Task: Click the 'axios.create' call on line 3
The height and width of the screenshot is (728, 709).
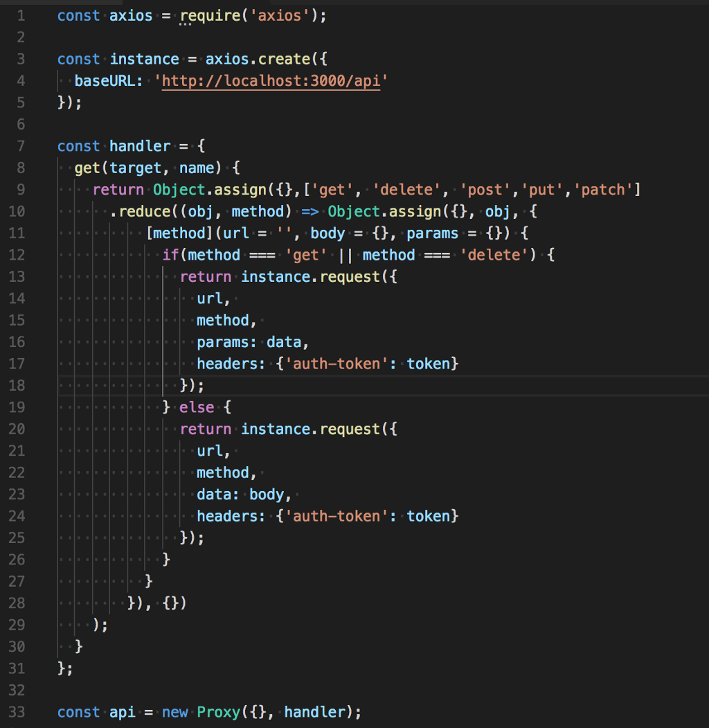Action: [x=258, y=60]
